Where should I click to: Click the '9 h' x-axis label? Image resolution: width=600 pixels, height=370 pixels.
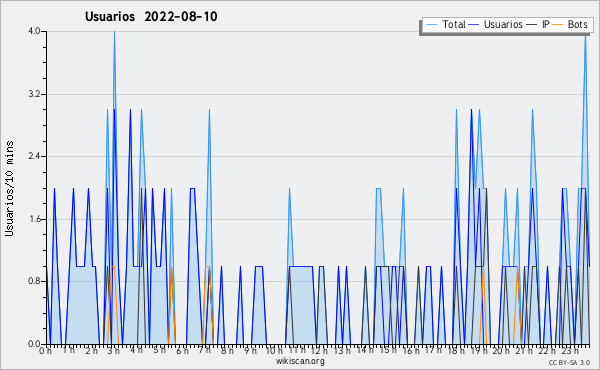pos(250,351)
